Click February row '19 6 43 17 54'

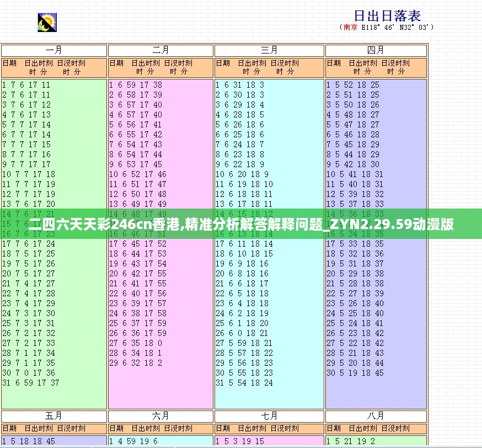[138, 264]
